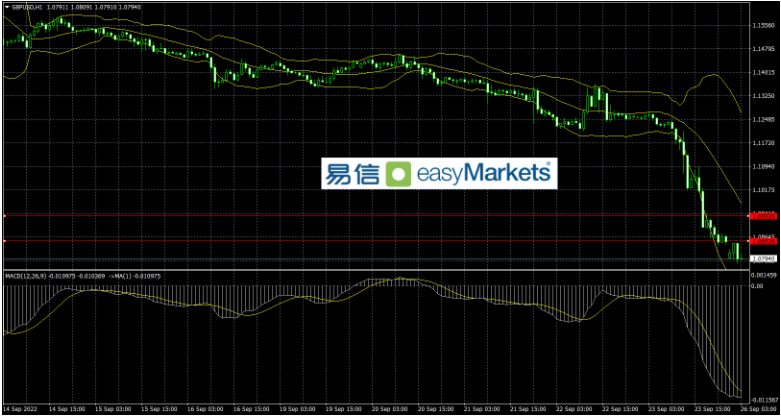The height and width of the screenshot is (417, 781).
Task: Click the 19 Sep 15:00 time label
Action: (x=346, y=407)
